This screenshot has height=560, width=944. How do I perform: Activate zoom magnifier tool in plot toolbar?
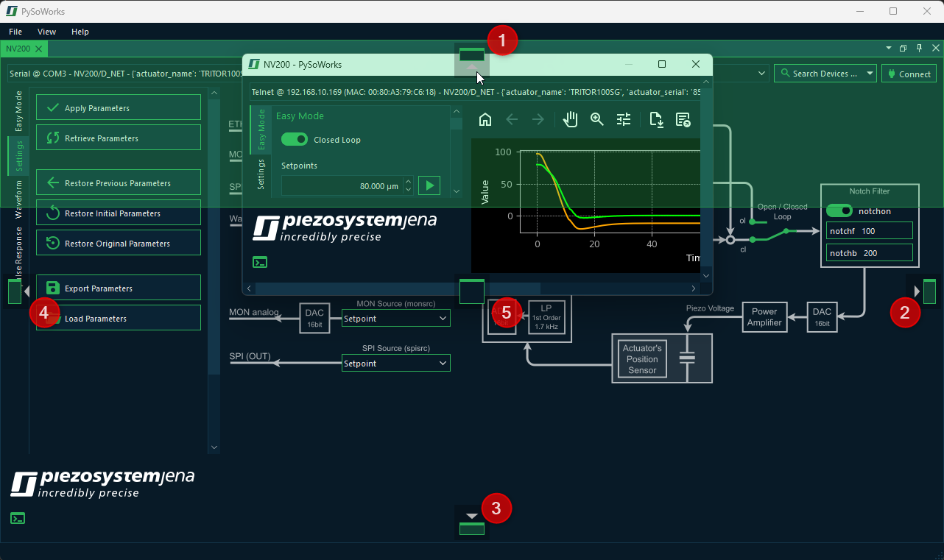596,119
